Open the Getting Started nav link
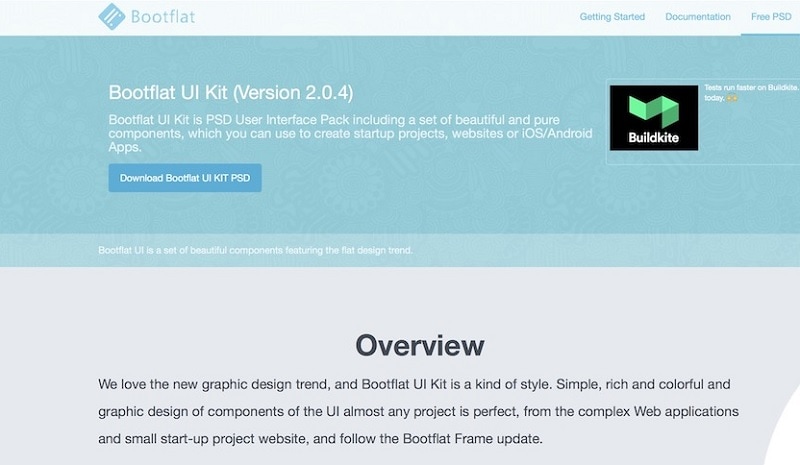Screen dimensions: 800x465 [612, 17]
